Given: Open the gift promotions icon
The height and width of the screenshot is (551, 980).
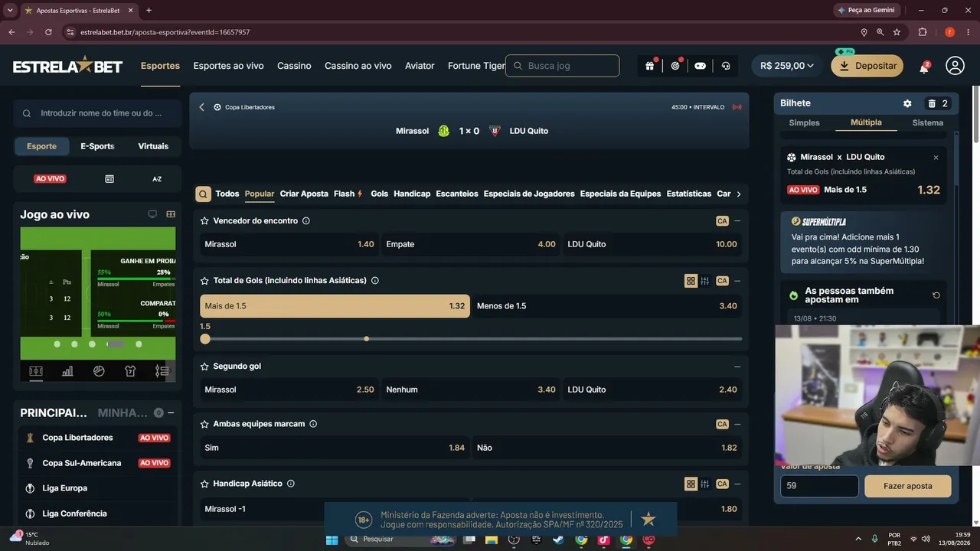Looking at the screenshot, I should pos(649,66).
